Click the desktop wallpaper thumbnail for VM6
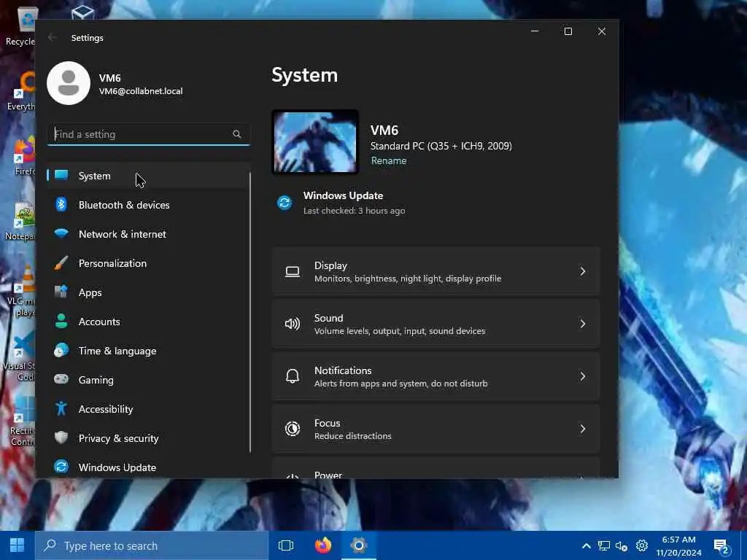747x560 pixels. click(315, 142)
